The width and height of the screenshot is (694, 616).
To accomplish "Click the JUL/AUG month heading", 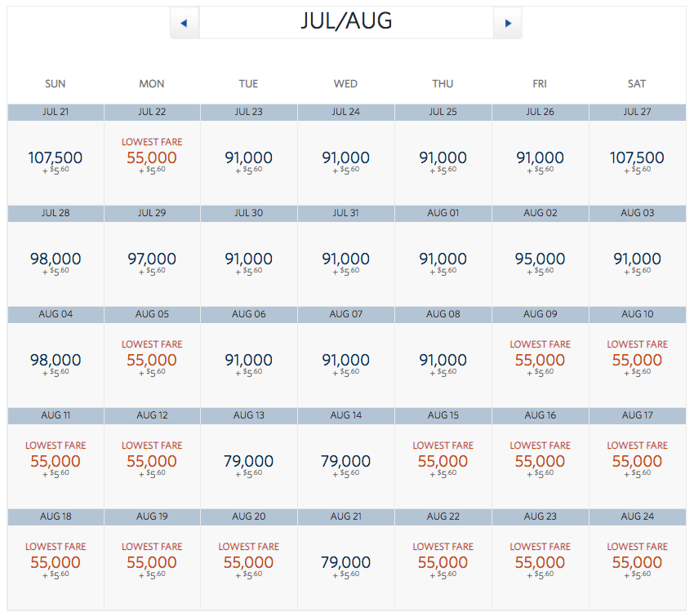I will click(346, 22).
